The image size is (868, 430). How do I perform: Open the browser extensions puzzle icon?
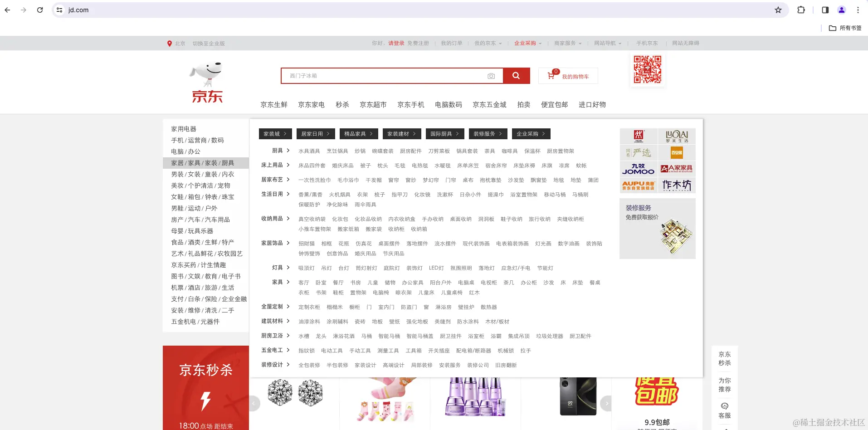click(x=801, y=10)
